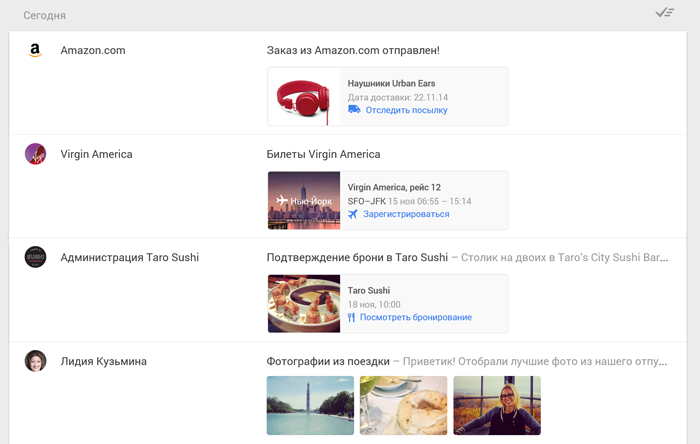Click the delivery truck icon
700x444 pixels.
click(353, 110)
